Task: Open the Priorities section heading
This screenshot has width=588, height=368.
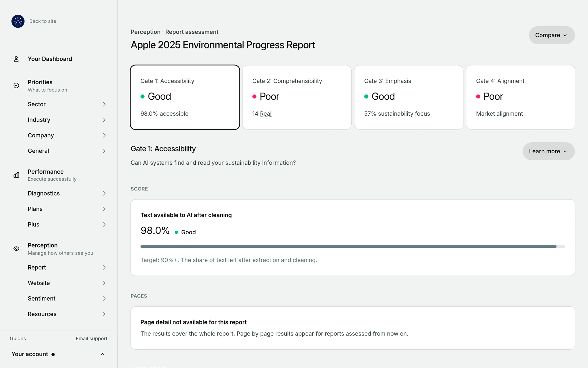Action: pyautogui.click(x=40, y=82)
